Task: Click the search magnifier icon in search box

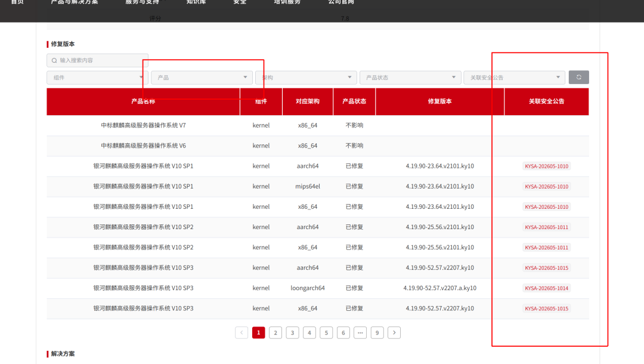Action: (x=54, y=60)
